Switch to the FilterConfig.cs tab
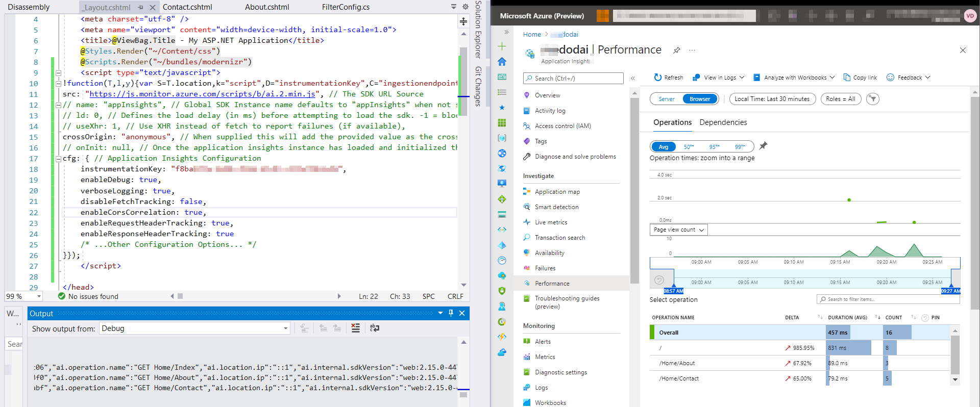Viewport: 980px width, 407px height. pyautogui.click(x=346, y=7)
